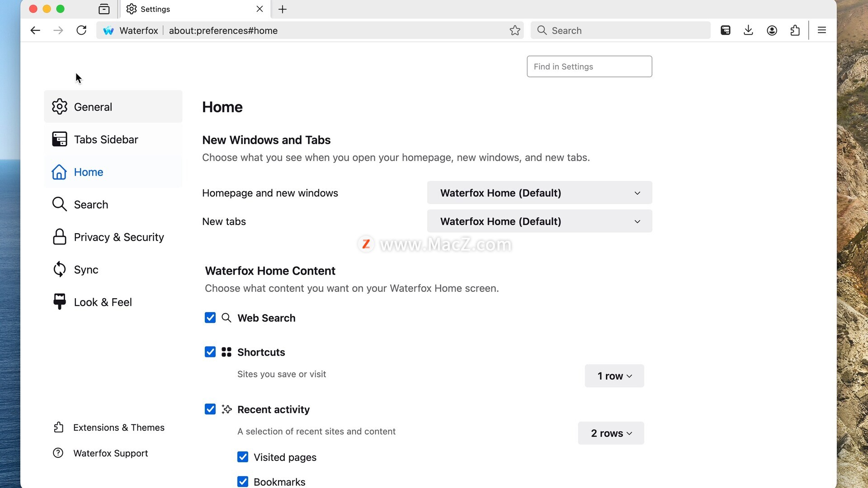Open Sync settings section
Viewport: 868px width, 488px height.
pyautogui.click(x=113, y=269)
